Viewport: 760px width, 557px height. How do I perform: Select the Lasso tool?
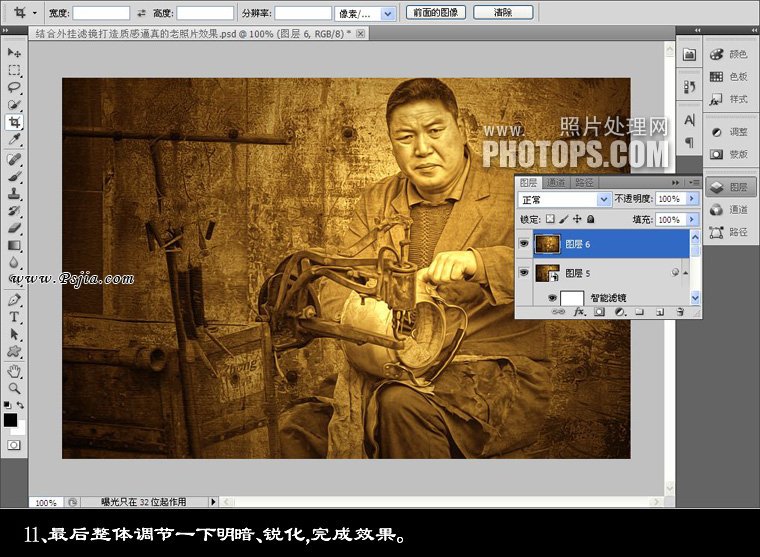[x=14, y=87]
